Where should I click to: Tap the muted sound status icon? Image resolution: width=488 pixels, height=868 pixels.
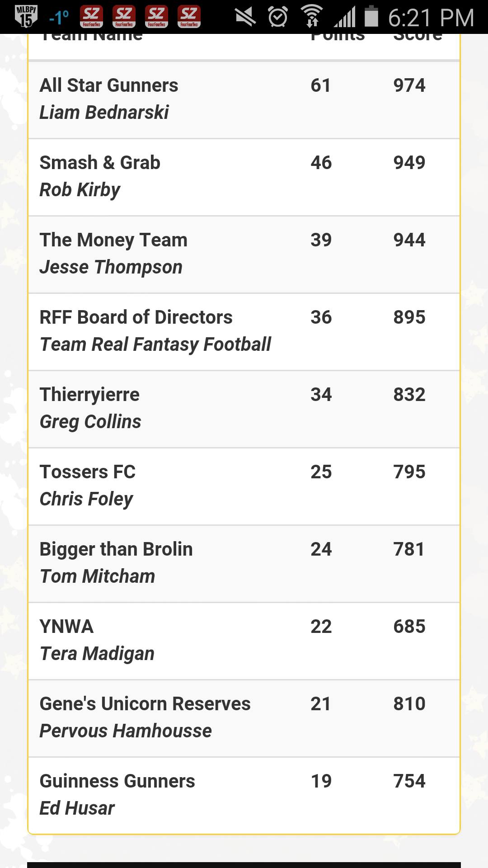[245, 17]
